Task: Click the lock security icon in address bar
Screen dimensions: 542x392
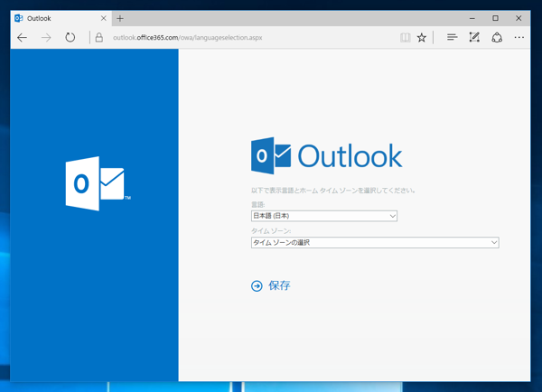Action: tap(99, 37)
